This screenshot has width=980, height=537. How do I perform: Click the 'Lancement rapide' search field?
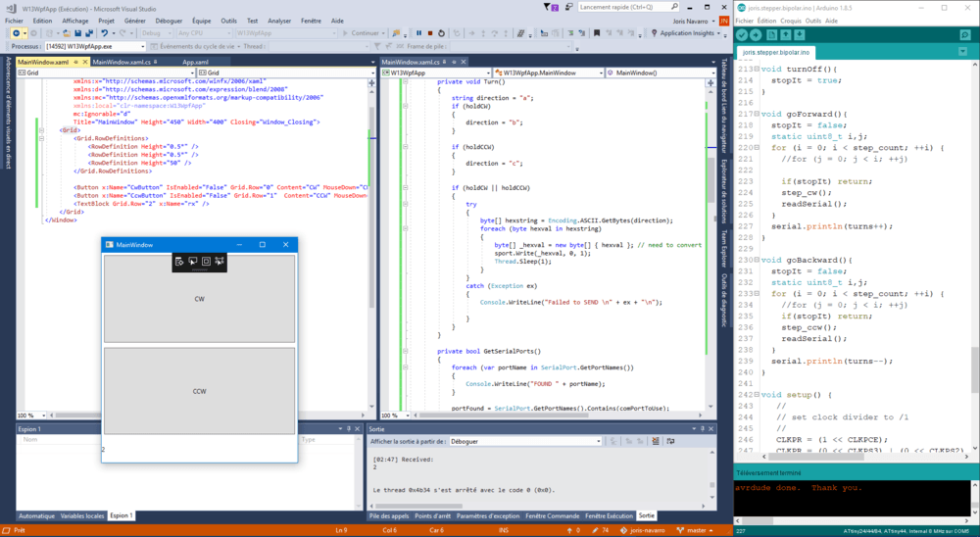(x=619, y=7)
